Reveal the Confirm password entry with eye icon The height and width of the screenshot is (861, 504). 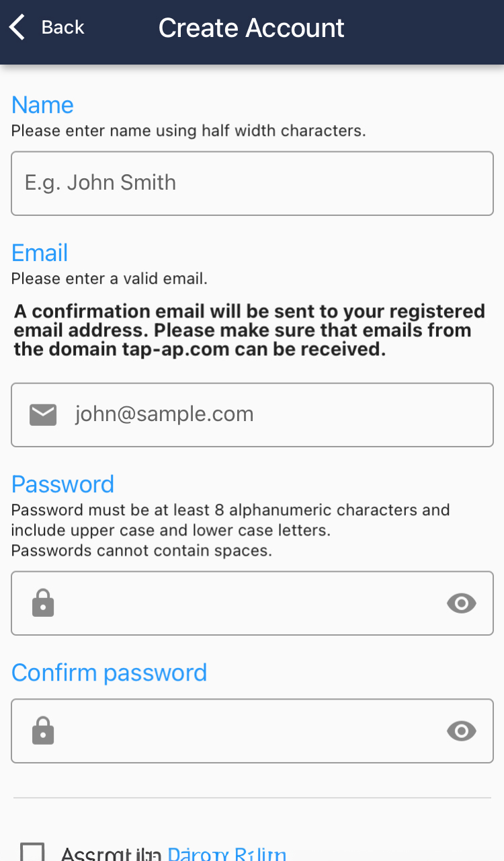click(x=462, y=731)
